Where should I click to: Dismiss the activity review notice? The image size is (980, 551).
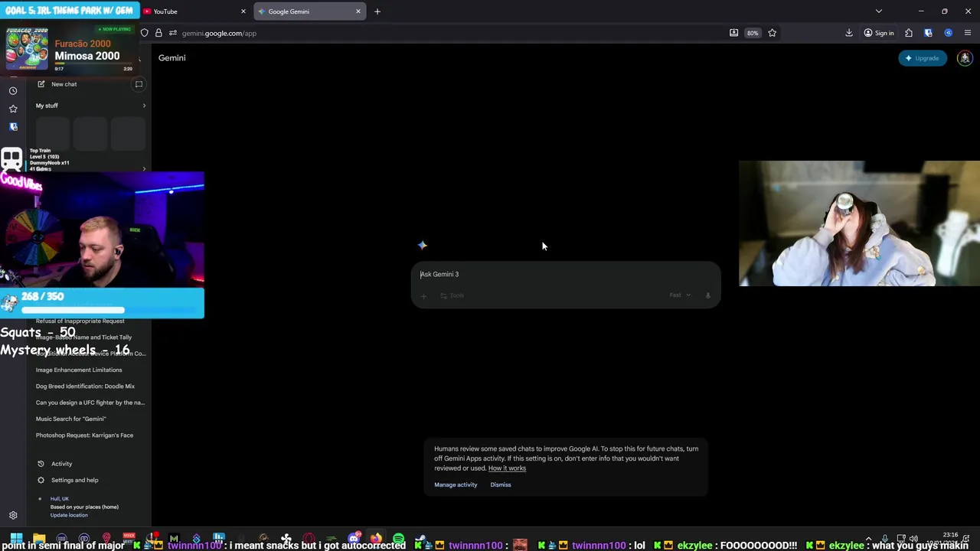(x=501, y=484)
